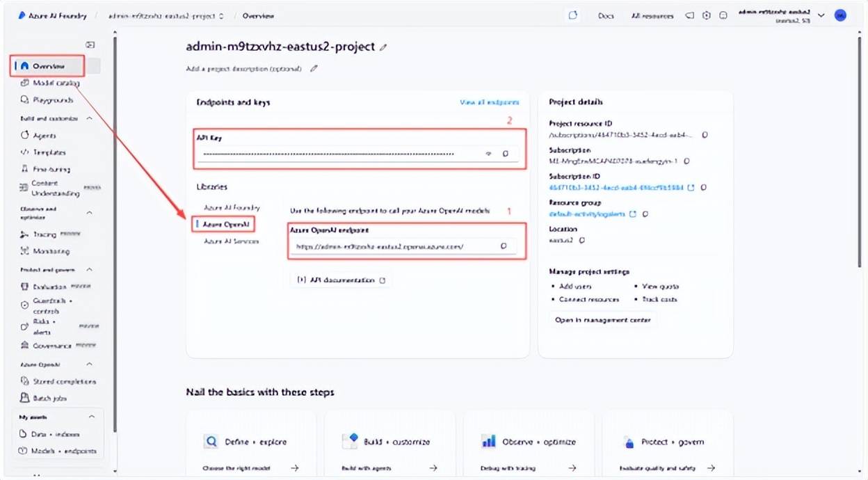Click Open in management center button
The image size is (868, 480).
pos(602,320)
